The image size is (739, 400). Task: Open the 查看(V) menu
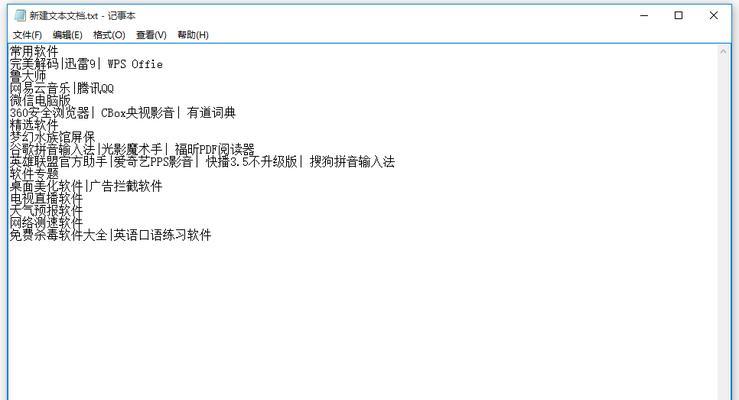point(151,35)
